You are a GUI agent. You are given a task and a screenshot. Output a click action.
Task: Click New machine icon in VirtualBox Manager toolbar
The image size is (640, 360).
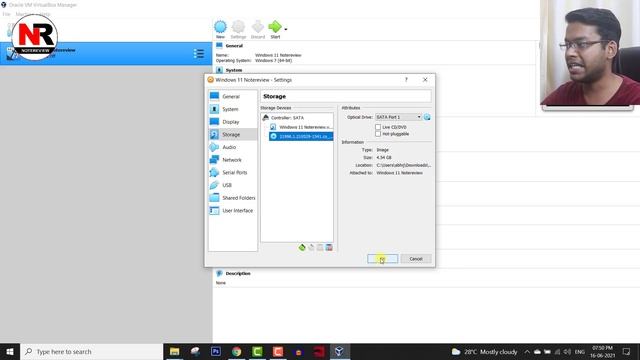point(220,29)
